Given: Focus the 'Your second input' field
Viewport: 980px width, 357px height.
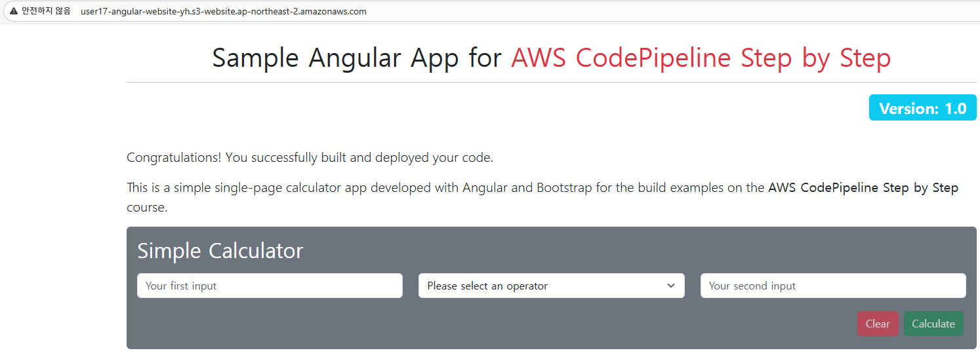Looking at the screenshot, I should pos(833,286).
